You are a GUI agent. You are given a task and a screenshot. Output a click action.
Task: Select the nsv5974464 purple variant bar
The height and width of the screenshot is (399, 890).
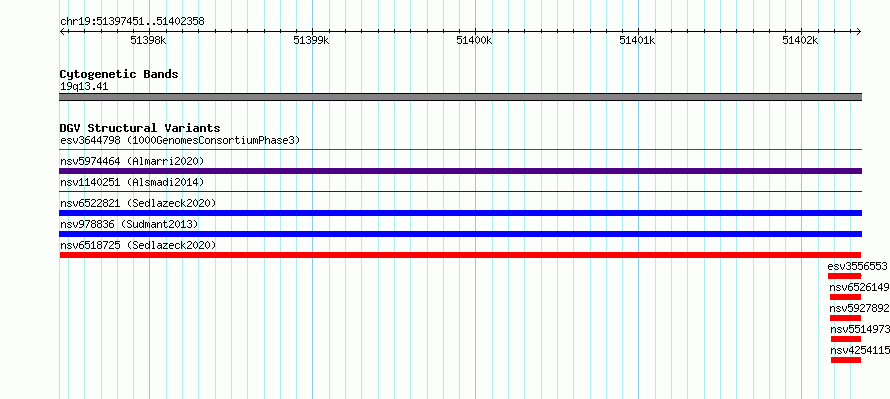tap(460, 171)
